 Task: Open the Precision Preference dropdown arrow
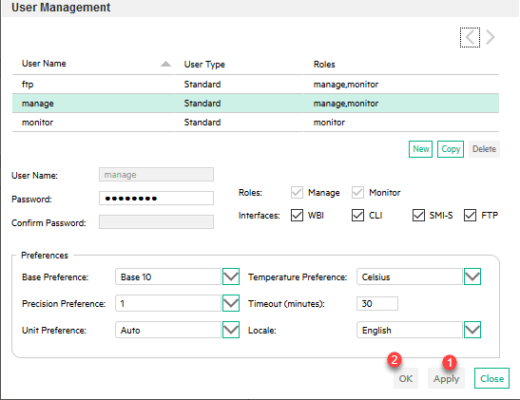231,303
